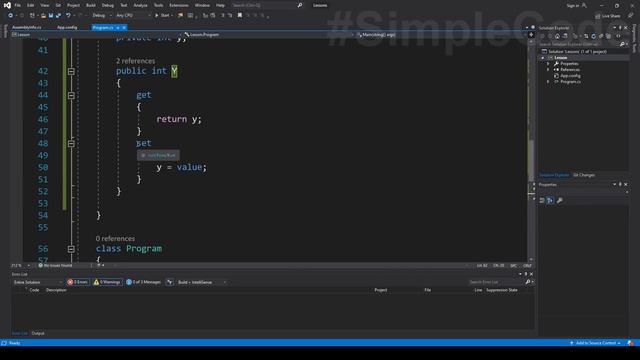Toggle the 0 Errors filter
Screen dimensions: 640x360
click(78, 282)
